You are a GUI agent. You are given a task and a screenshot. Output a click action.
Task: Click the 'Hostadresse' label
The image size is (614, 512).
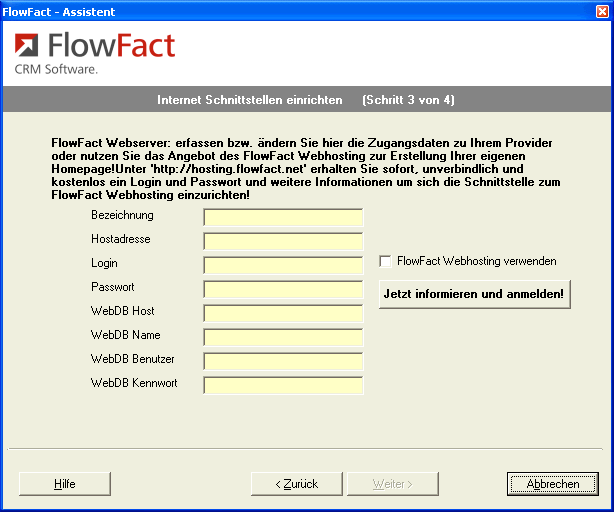coord(121,239)
